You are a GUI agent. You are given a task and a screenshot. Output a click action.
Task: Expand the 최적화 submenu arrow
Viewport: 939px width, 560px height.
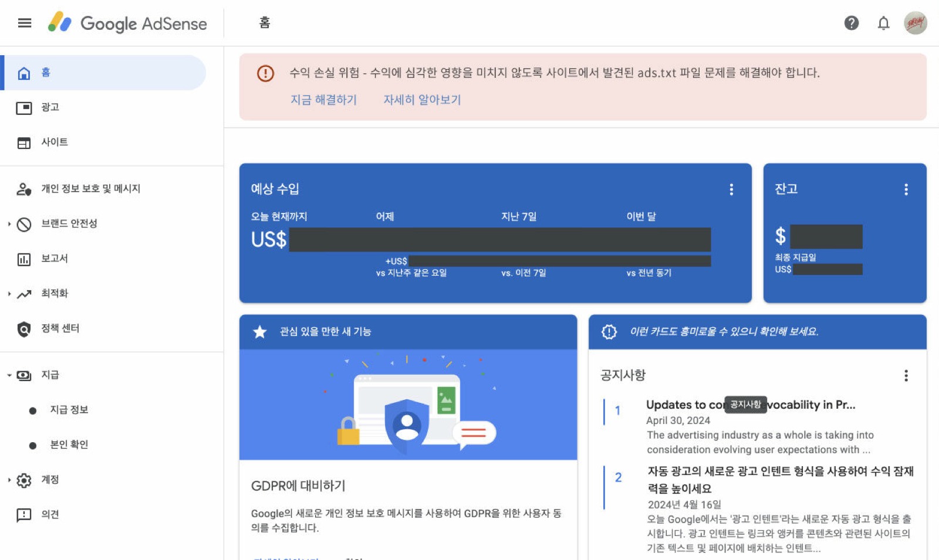(x=9, y=294)
